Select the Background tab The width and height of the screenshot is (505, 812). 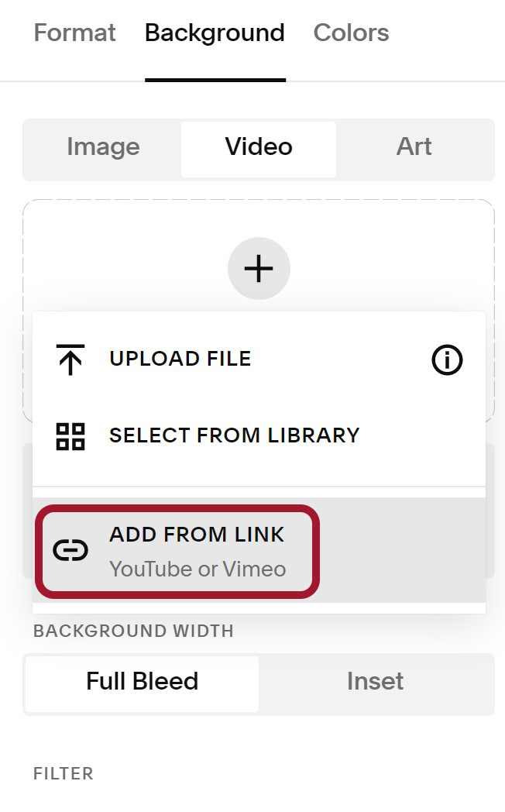coord(215,33)
